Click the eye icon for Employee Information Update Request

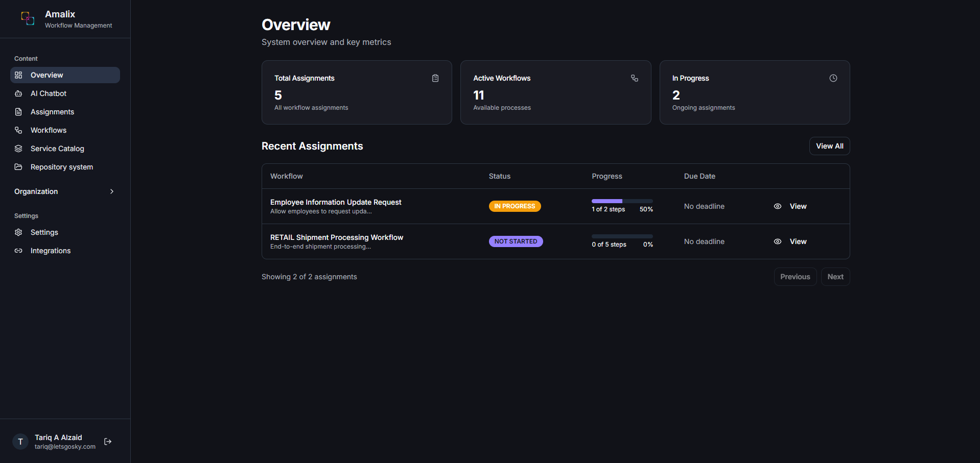pos(777,206)
